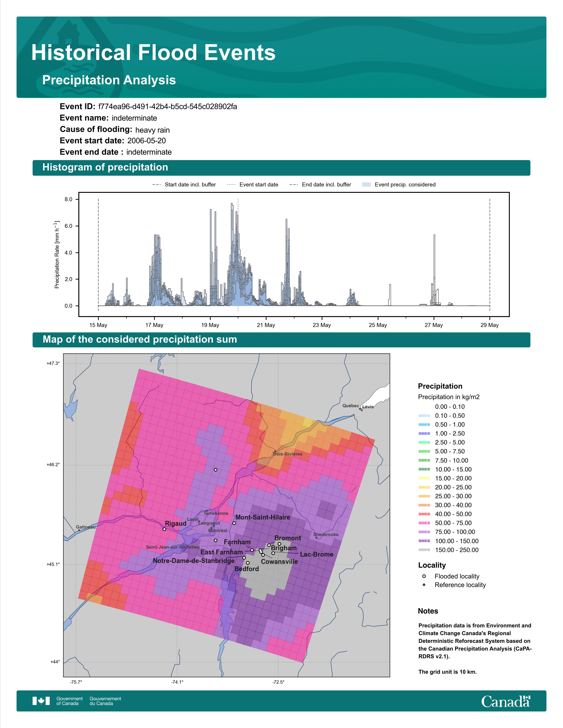Click the event start date 2006-05-20
The height and width of the screenshot is (728, 563).
pyautogui.click(x=146, y=141)
